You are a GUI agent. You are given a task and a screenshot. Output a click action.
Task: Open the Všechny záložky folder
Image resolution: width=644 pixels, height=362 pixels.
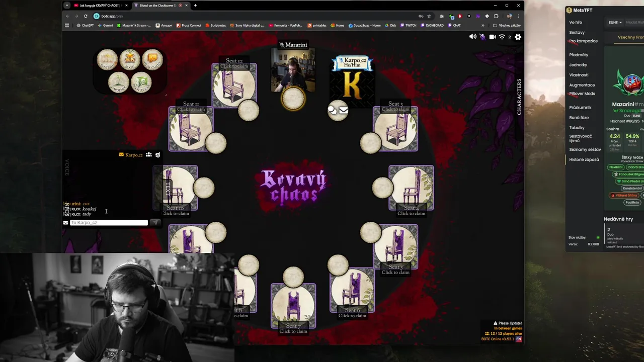[x=507, y=25]
